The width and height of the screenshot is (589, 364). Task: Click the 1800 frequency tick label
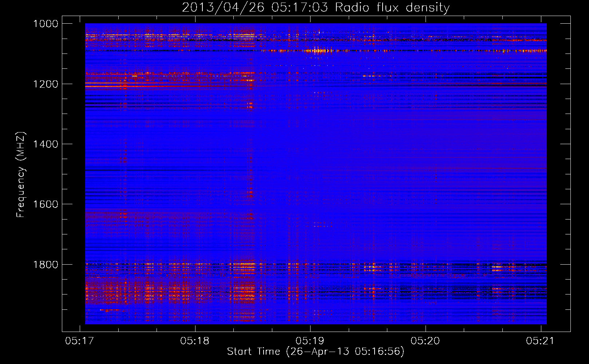[46, 265]
